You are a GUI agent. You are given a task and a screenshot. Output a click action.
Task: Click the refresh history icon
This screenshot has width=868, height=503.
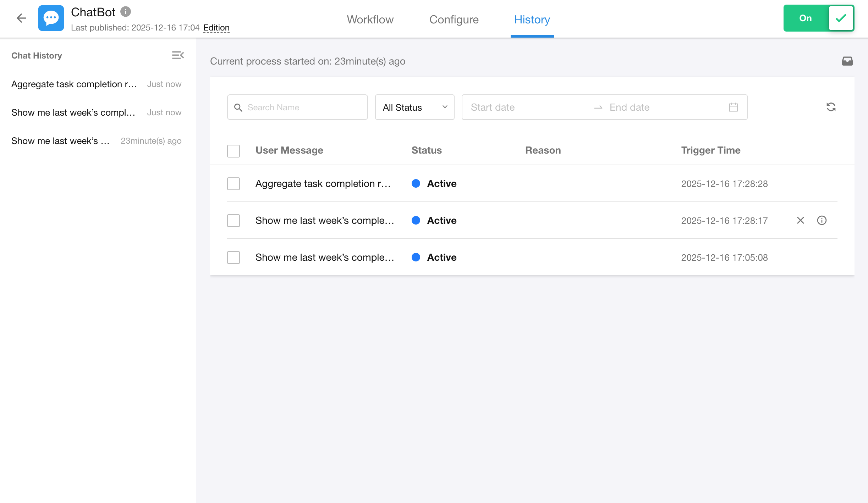(831, 107)
